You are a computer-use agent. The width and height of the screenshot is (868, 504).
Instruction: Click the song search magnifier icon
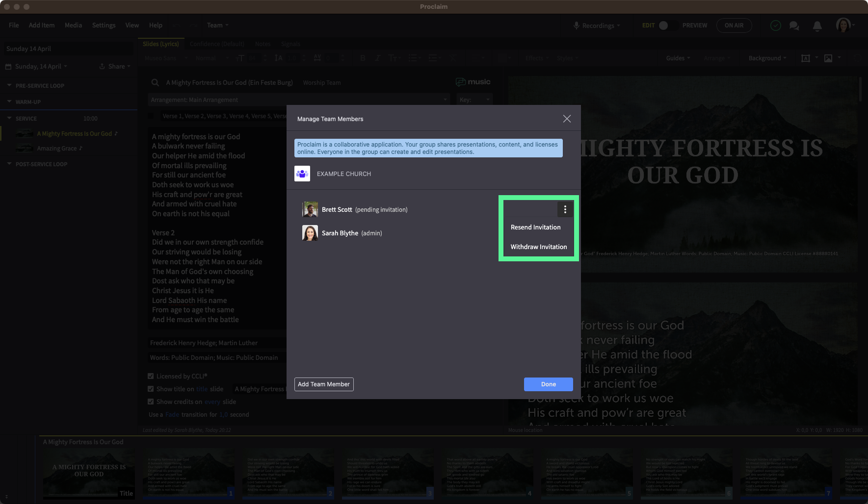tap(155, 82)
